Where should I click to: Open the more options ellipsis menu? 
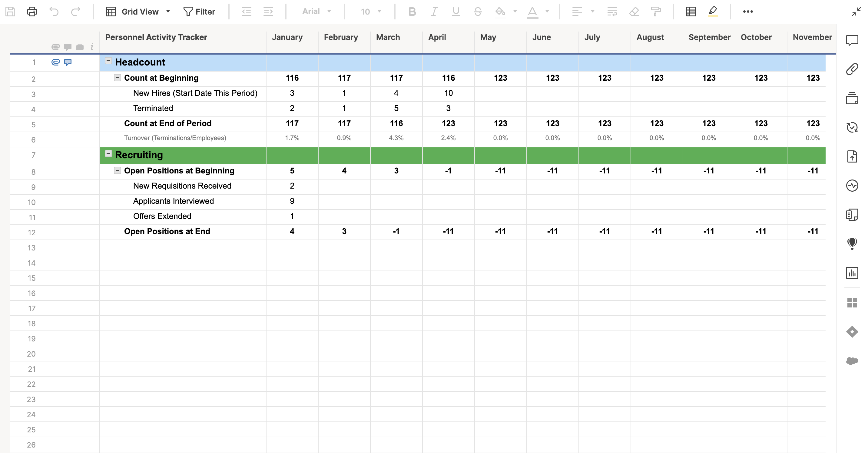pos(748,12)
